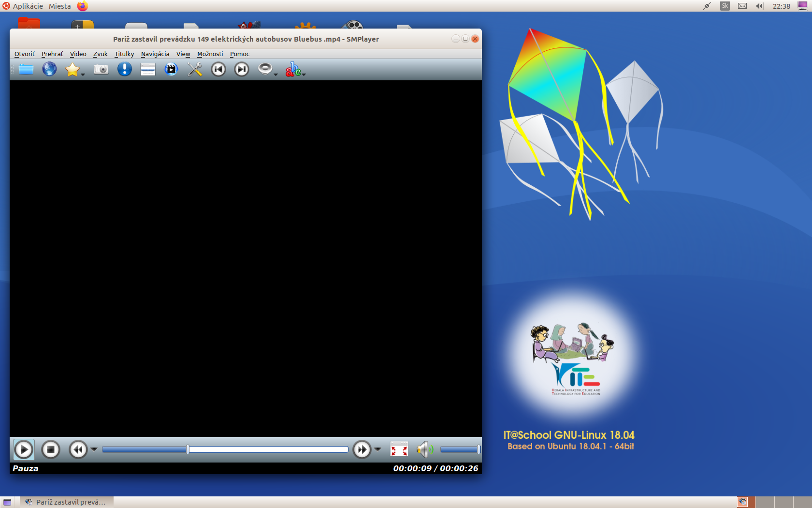The width and height of the screenshot is (812, 508).
Task: Expand the subtitle track dropdown arrow
Action: [304, 74]
